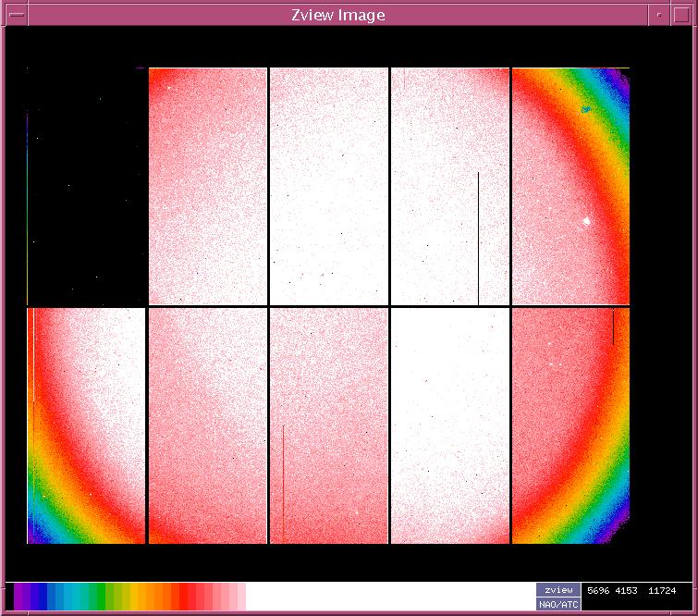Click the minimize dot button in title bar
Viewport: 698px width, 616px height.
pos(657,15)
